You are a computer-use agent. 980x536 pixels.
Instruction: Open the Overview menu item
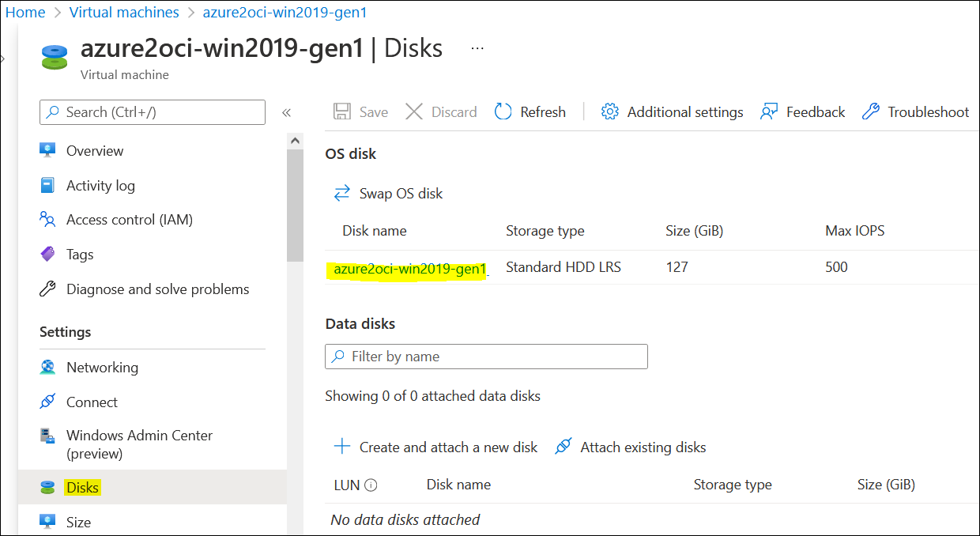tap(95, 151)
